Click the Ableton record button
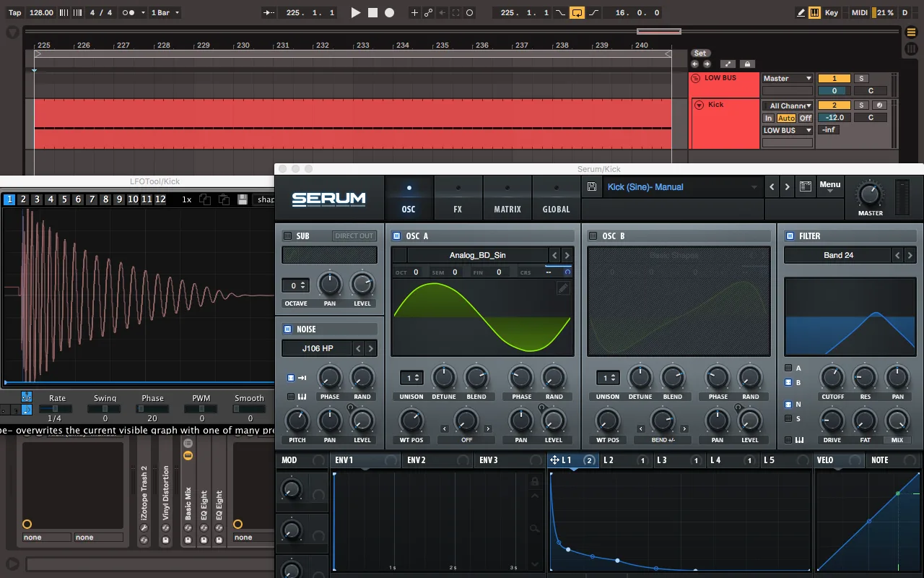924x578 pixels. (x=390, y=12)
